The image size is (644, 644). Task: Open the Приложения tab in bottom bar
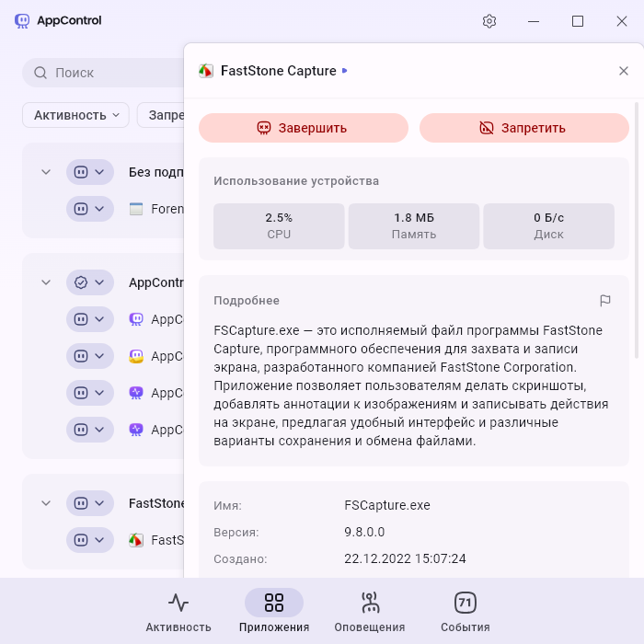click(274, 611)
